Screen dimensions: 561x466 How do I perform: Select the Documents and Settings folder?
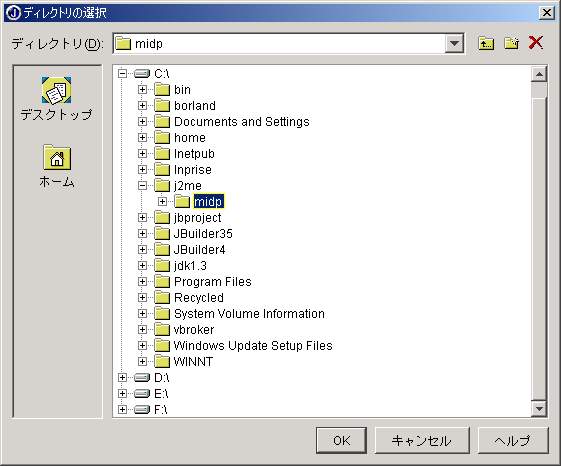tap(242, 122)
